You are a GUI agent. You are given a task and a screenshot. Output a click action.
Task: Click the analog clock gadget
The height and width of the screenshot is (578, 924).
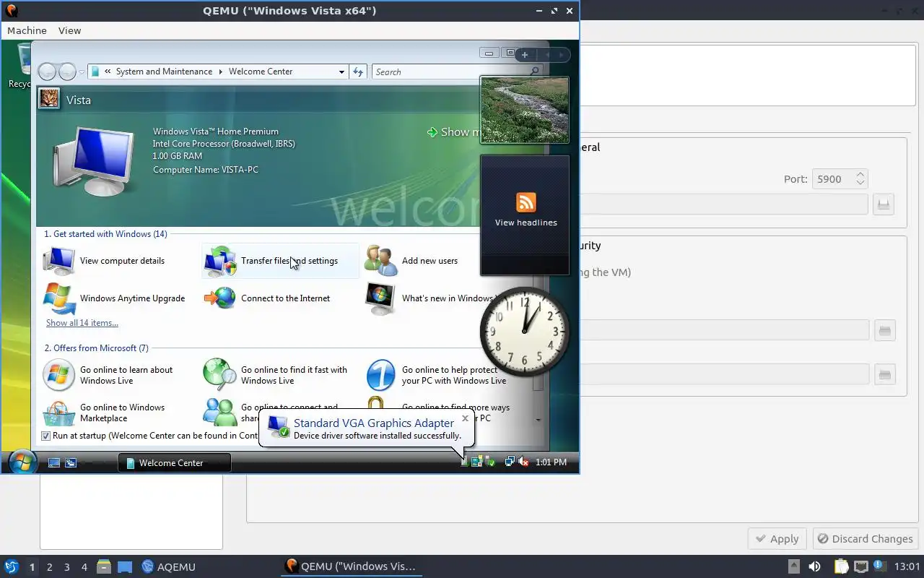click(x=525, y=332)
